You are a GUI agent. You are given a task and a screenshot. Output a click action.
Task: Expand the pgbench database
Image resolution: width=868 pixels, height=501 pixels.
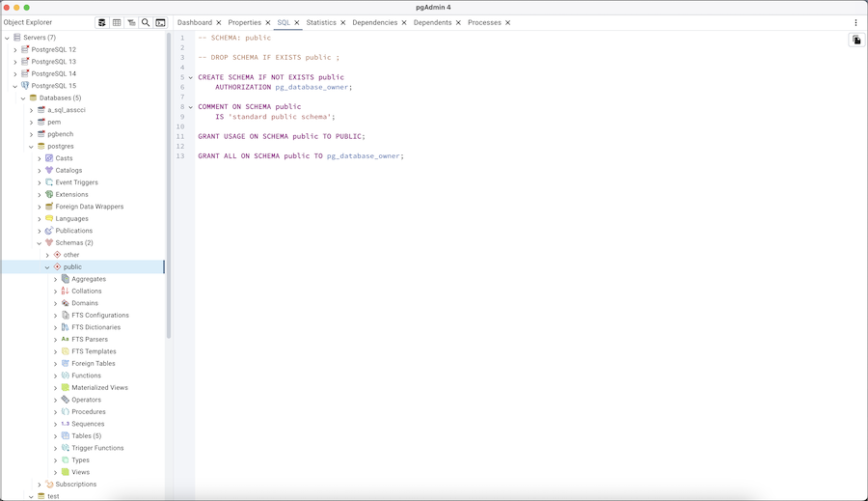pyautogui.click(x=32, y=134)
